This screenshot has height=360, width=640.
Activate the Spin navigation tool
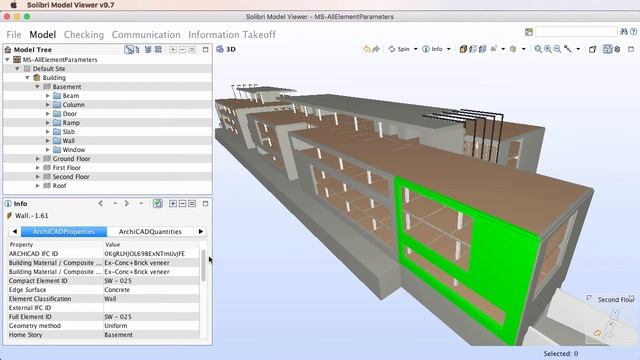[399, 49]
